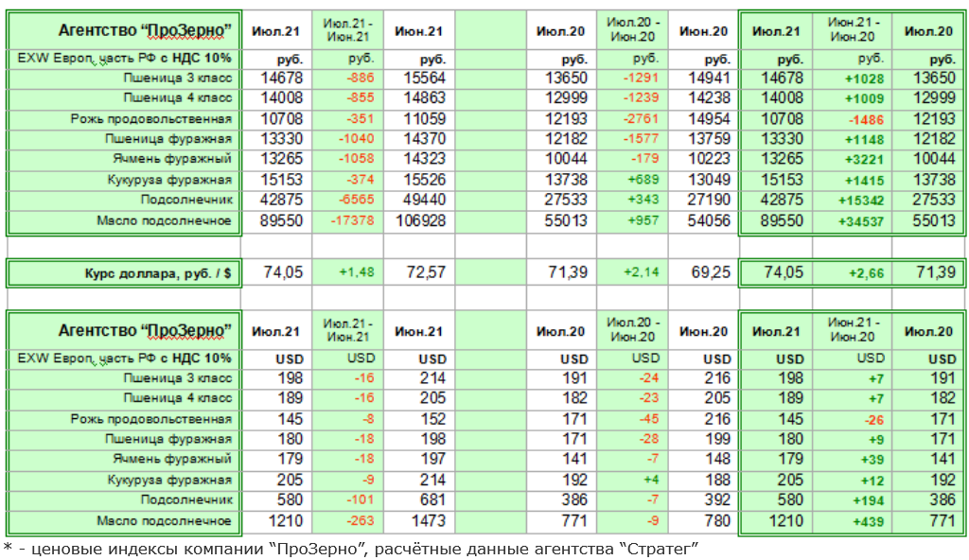The image size is (969, 560).
Task: Click the green +957 cell
Action: [x=643, y=220]
